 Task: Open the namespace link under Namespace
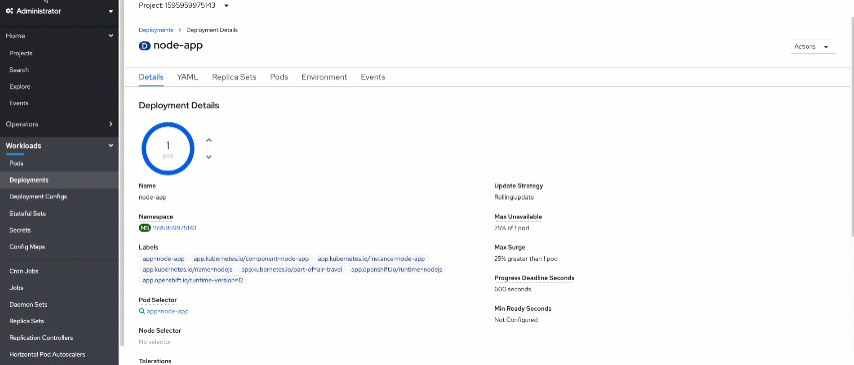click(174, 228)
